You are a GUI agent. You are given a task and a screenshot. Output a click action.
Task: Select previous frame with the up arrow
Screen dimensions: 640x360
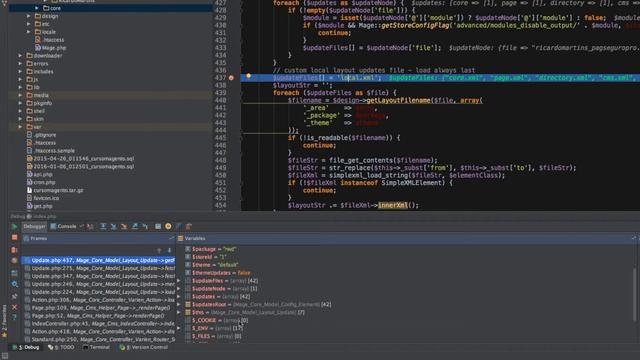tap(159, 250)
